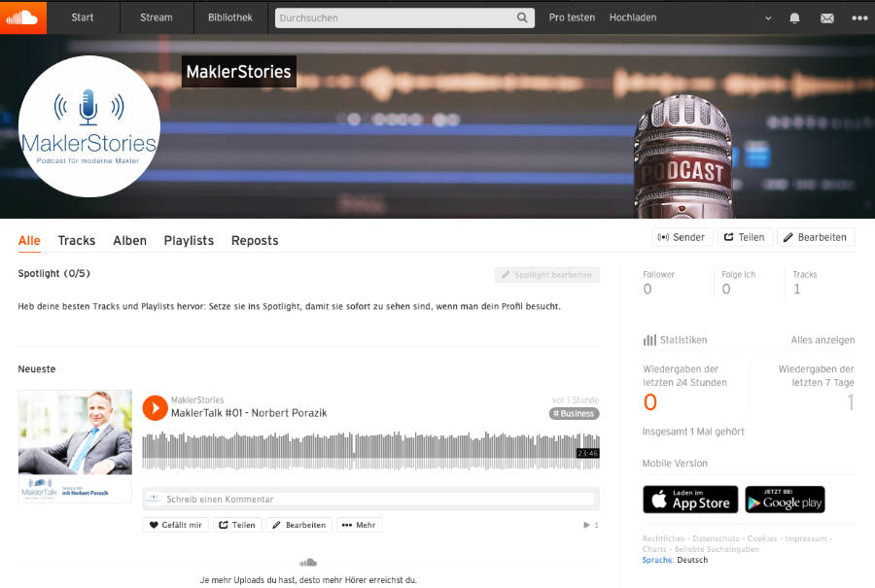Open the three-dots more menu in header
The width and height of the screenshot is (875, 588).
point(859,17)
